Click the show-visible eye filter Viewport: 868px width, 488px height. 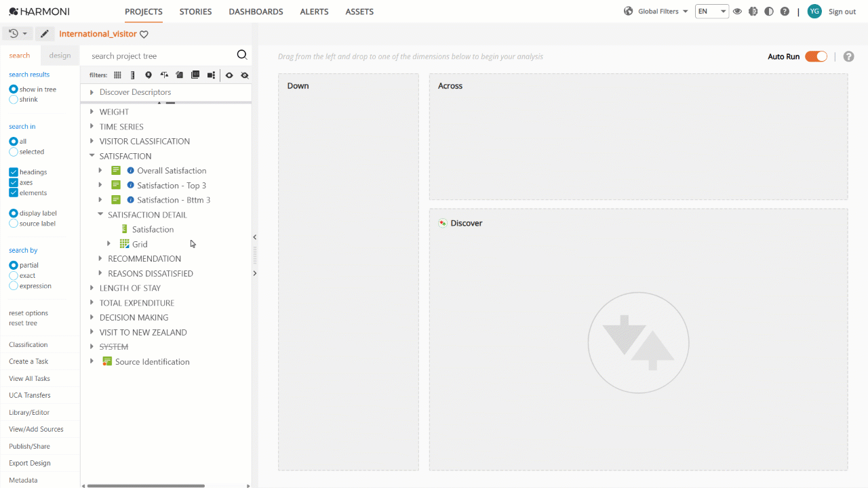pos(229,75)
